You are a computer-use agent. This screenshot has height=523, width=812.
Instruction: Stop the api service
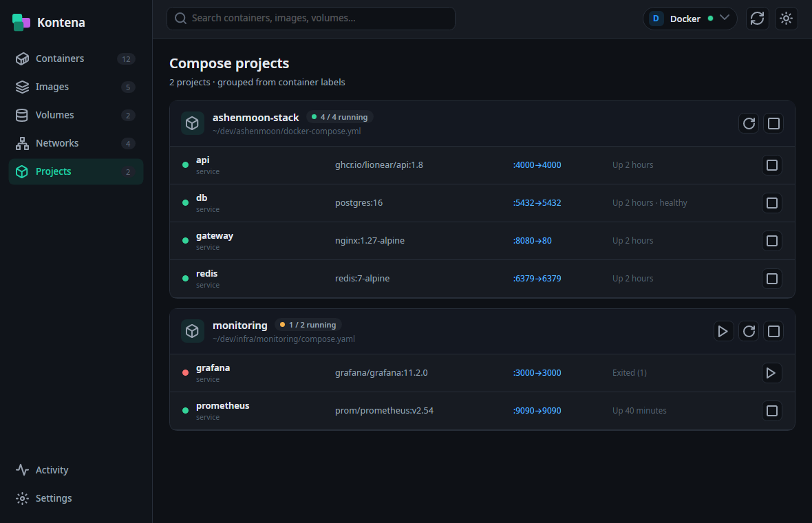[771, 165]
